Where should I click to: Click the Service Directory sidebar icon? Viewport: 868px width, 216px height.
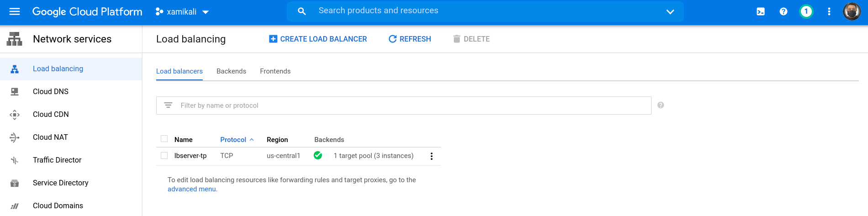pos(15,183)
